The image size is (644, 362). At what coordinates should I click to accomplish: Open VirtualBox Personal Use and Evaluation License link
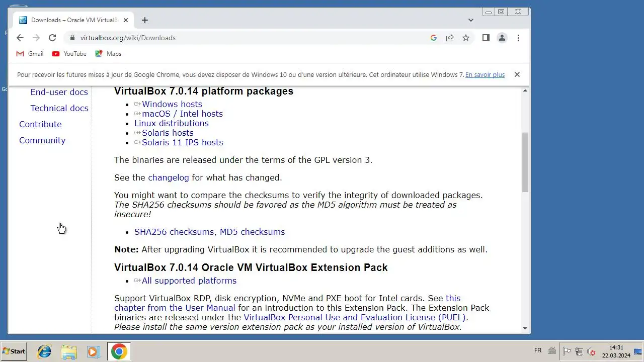click(x=355, y=317)
